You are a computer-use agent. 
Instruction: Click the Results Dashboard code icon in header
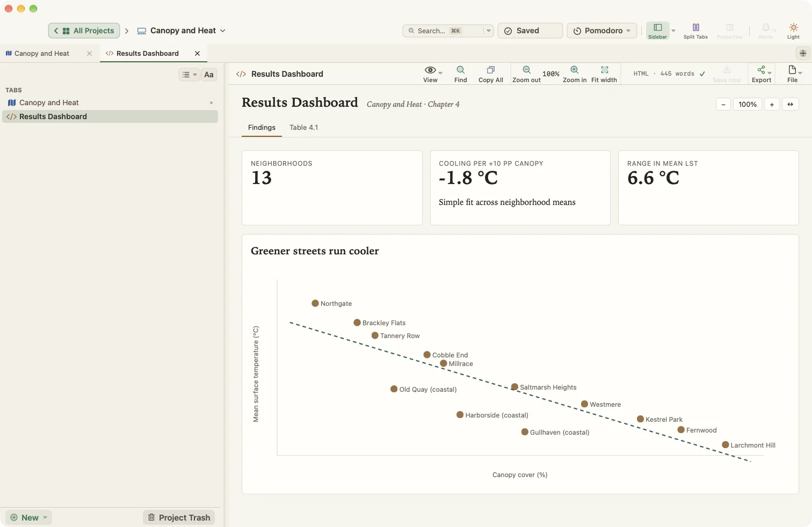click(x=241, y=74)
